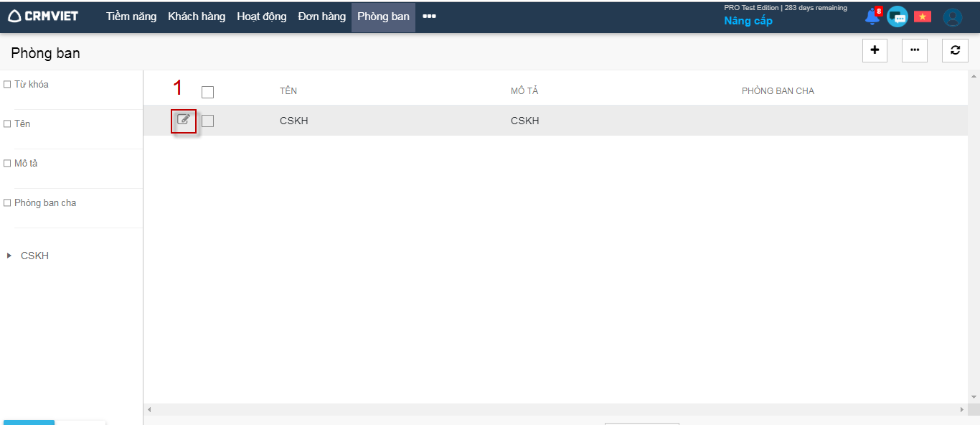
Task: Open the Khách hàng menu
Action: (197, 17)
